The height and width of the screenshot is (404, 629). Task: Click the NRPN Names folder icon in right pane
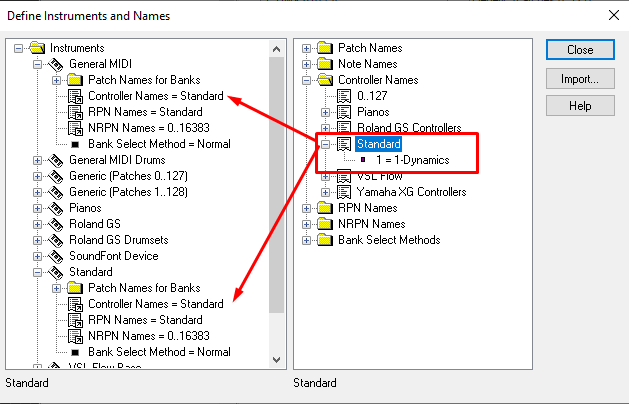pos(324,224)
